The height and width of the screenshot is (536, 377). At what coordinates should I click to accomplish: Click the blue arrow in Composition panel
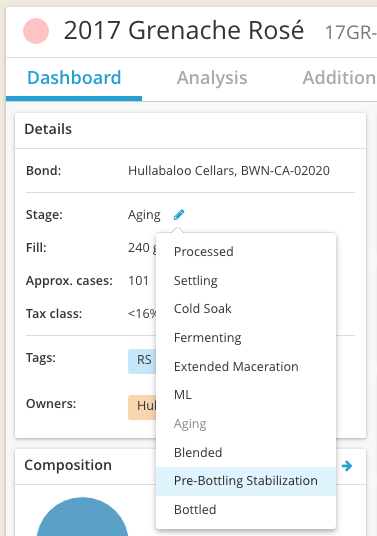pyautogui.click(x=347, y=466)
